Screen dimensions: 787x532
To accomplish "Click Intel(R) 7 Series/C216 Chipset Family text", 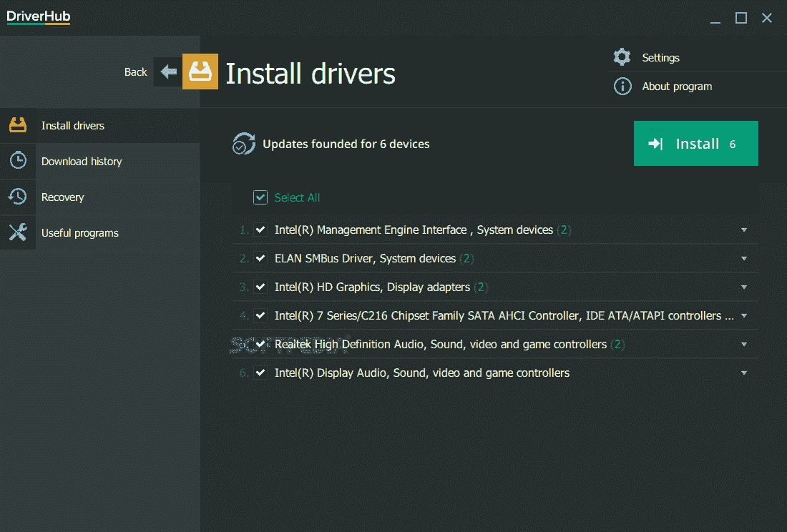I will click(x=504, y=315).
